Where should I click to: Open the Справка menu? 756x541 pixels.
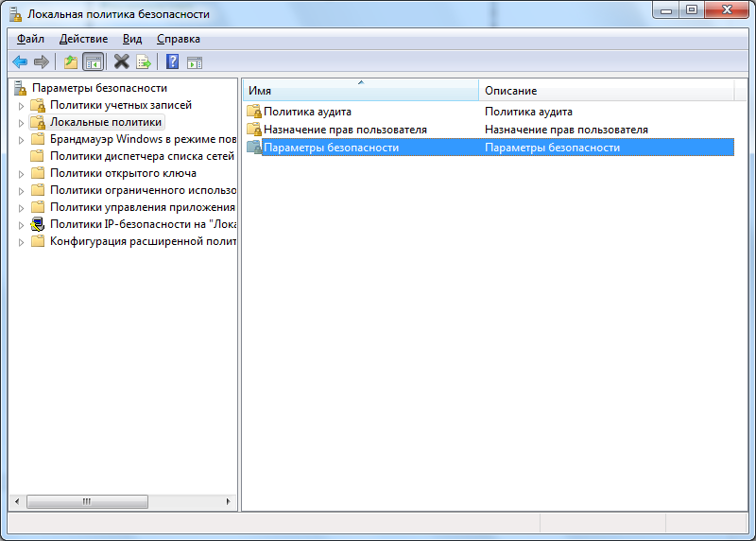(x=179, y=39)
